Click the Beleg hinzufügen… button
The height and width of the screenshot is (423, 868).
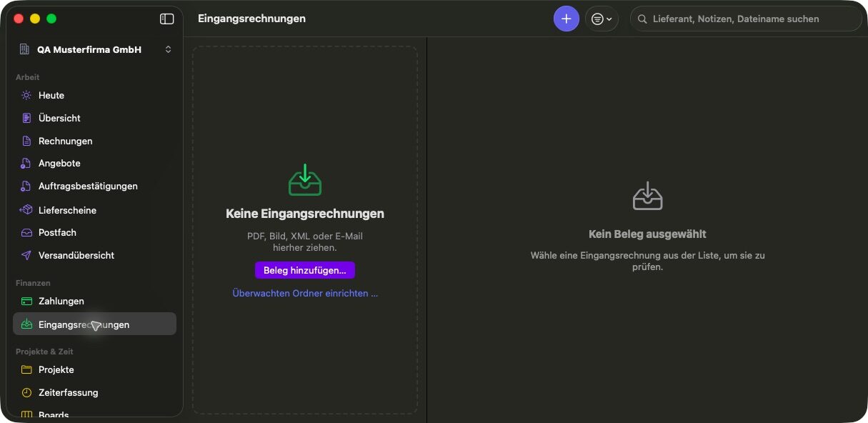(305, 270)
